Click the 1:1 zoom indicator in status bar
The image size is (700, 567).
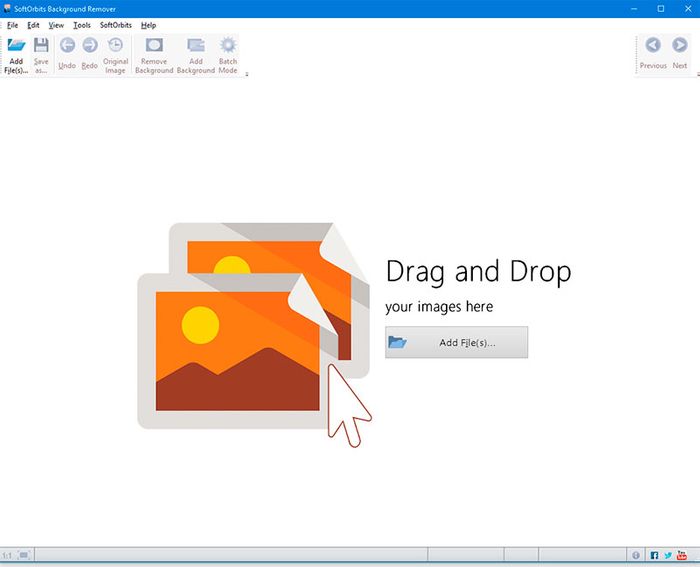[7, 555]
